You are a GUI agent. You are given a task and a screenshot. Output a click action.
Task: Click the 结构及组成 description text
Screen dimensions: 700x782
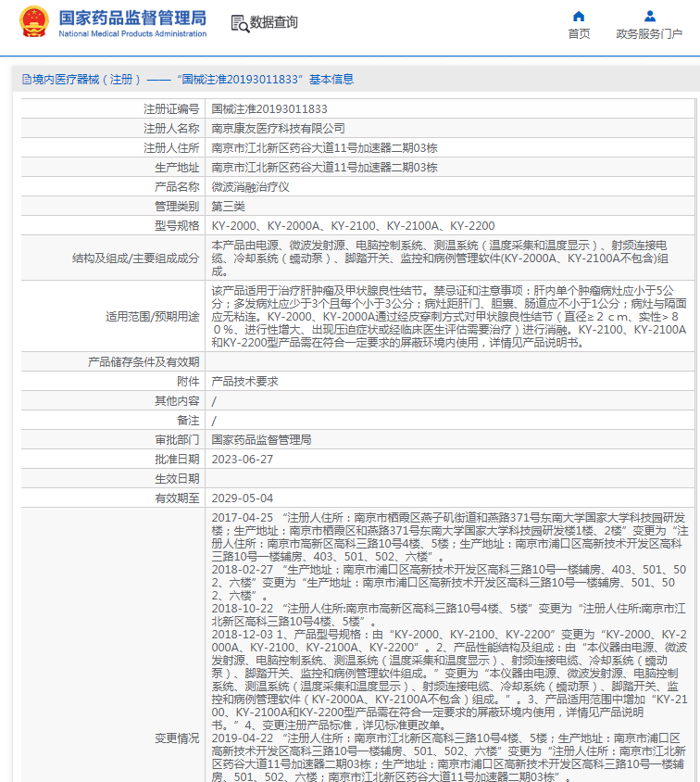tap(440, 259)
